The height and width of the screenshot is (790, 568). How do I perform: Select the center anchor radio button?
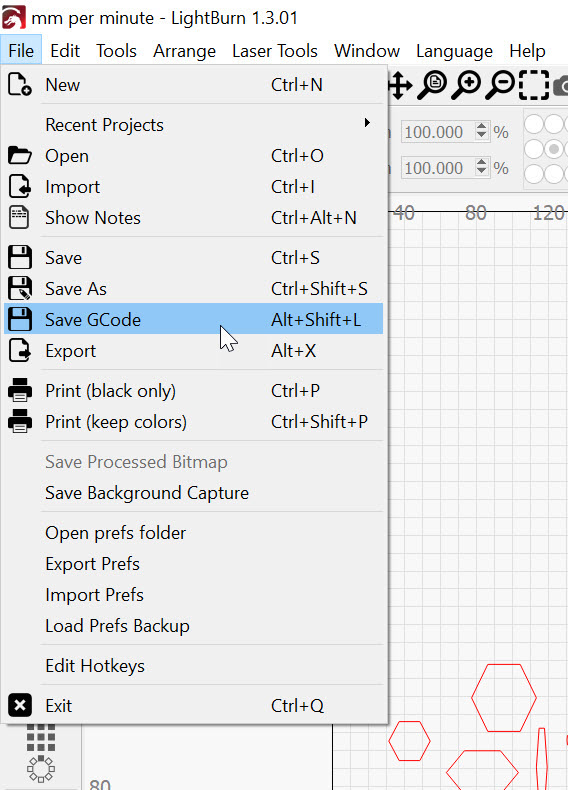click(x=554, y=149)
